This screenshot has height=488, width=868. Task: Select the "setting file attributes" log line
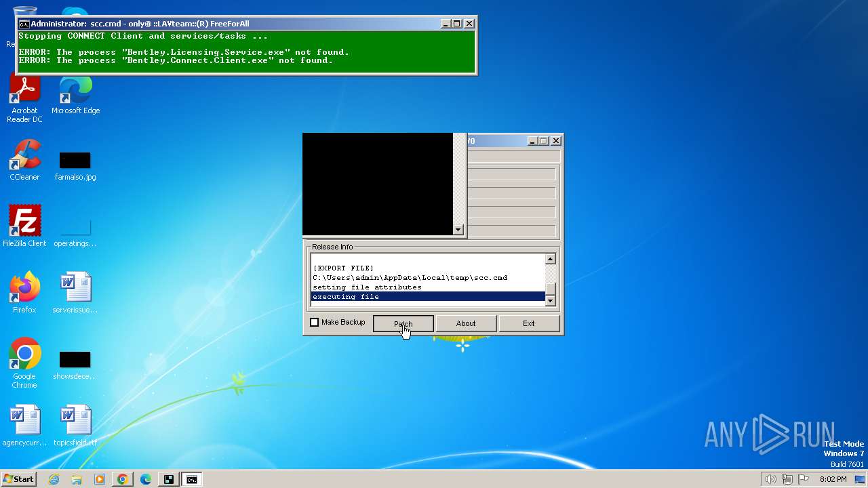[428, 287]
